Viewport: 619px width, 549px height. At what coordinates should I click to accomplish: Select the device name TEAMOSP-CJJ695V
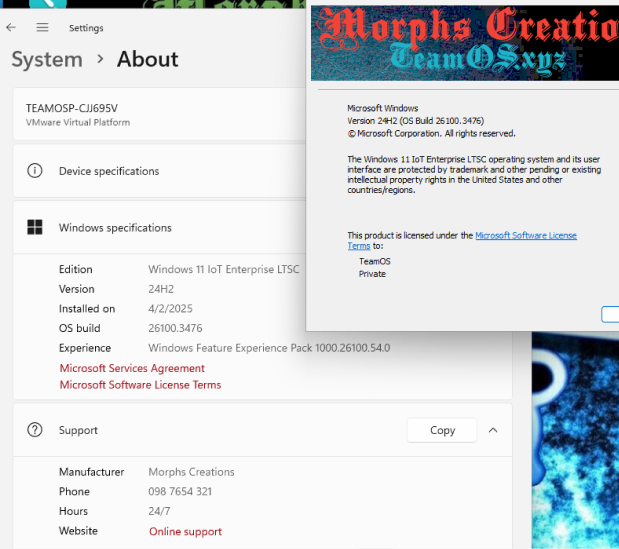[72, 108]
